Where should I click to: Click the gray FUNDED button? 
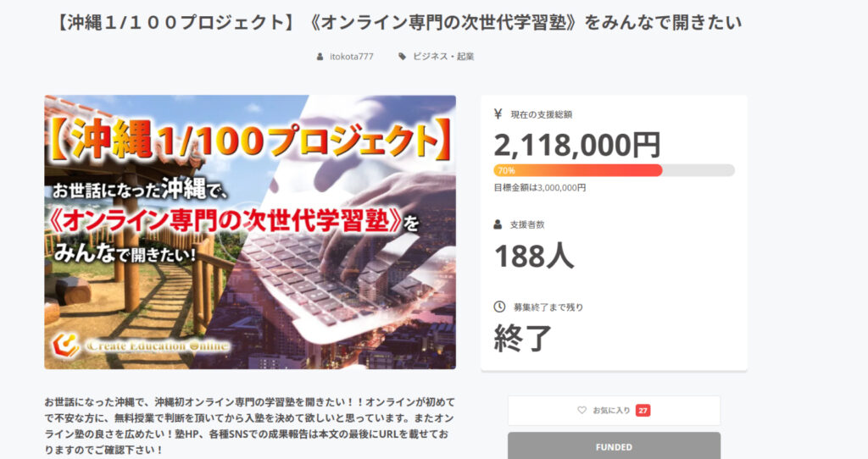614,445
